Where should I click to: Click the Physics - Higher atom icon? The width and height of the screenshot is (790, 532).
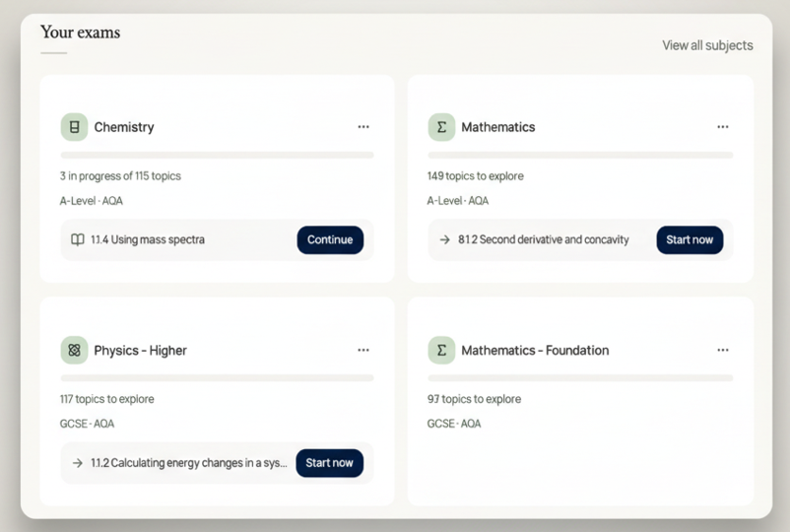pos(74,350)
